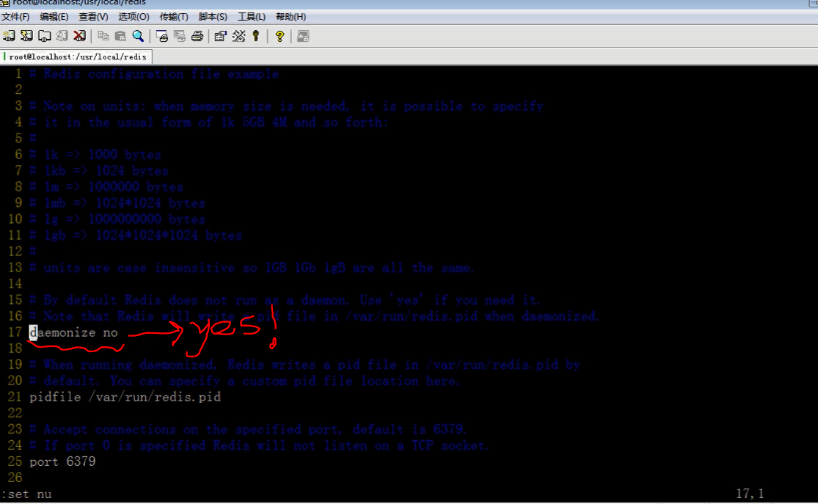Click the 'Accept connections on the specified port' comment

point(248,429)
